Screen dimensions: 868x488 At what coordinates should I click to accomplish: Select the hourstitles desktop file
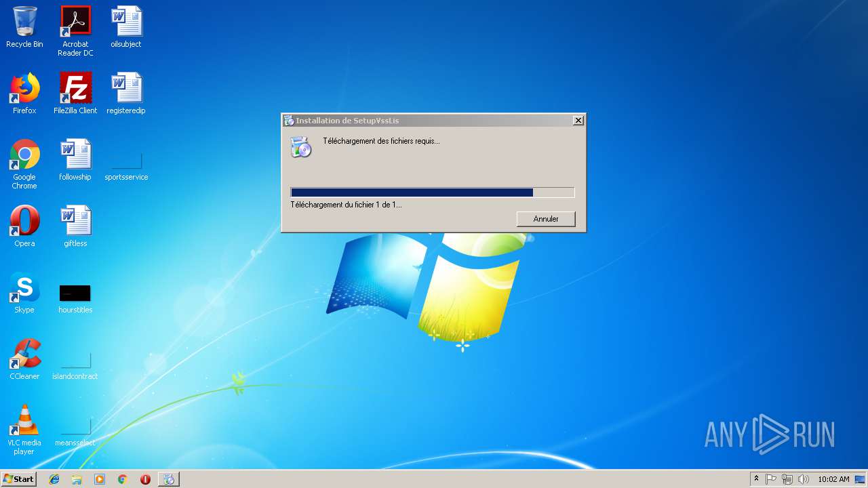click(75, 298)
